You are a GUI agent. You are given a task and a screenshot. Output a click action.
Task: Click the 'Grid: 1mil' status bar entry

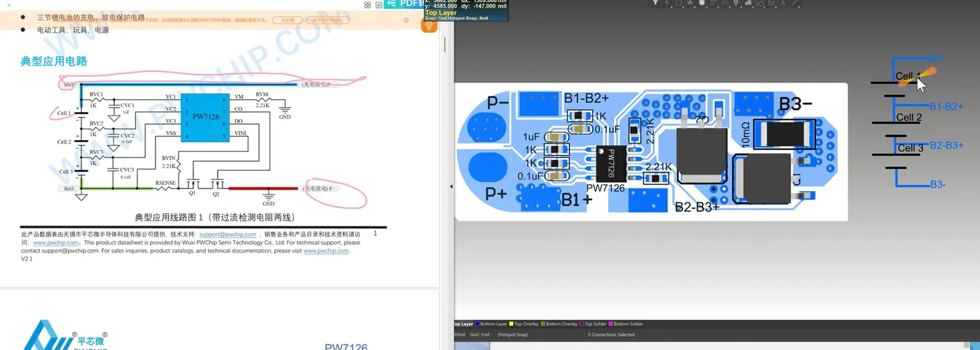[x=480, y=335]
